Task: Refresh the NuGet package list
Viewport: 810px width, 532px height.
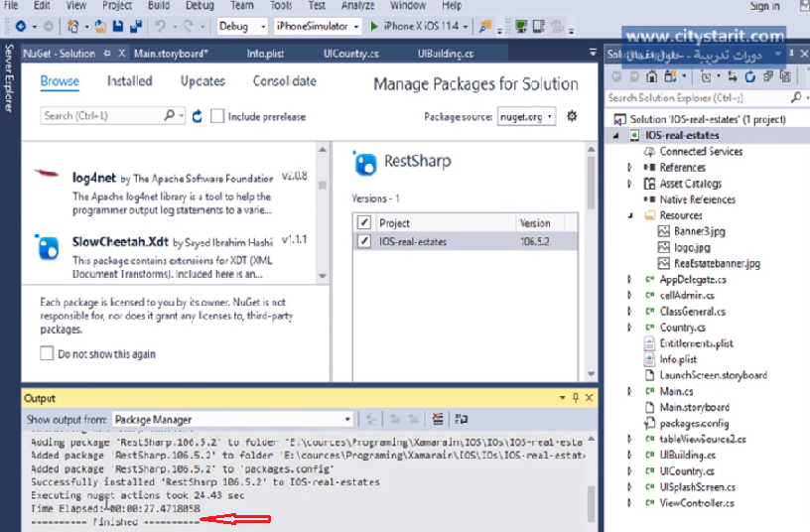Action: coord(197,116)
